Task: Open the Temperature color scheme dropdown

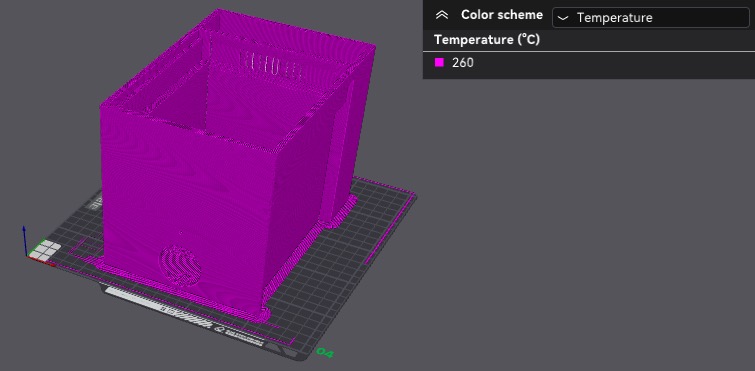Action: (651, 17)
